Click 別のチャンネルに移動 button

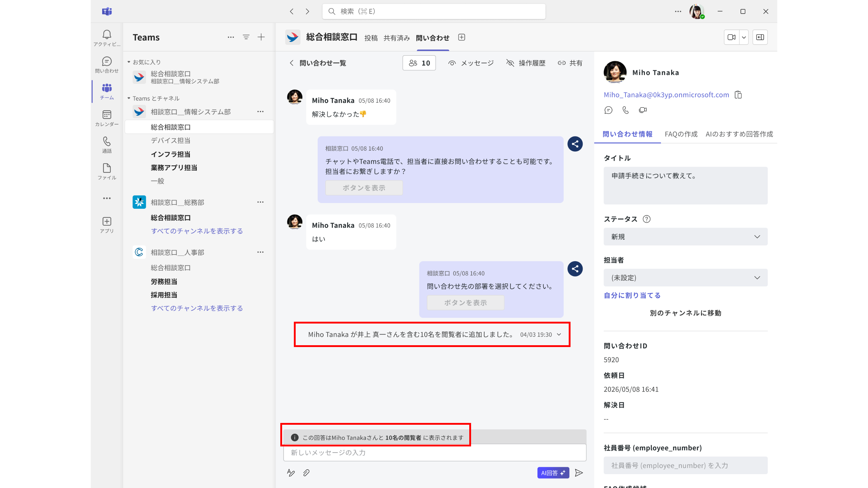tap(685, 313)
